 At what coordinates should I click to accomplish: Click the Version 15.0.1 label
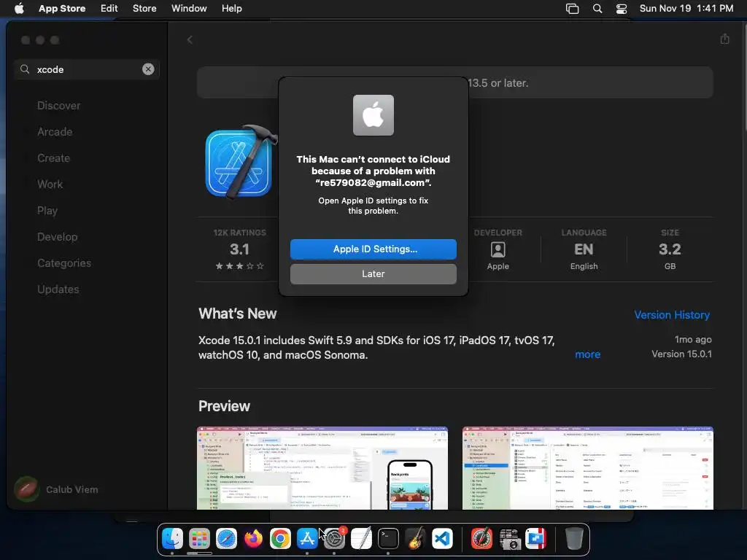click(x=682, y=354)
